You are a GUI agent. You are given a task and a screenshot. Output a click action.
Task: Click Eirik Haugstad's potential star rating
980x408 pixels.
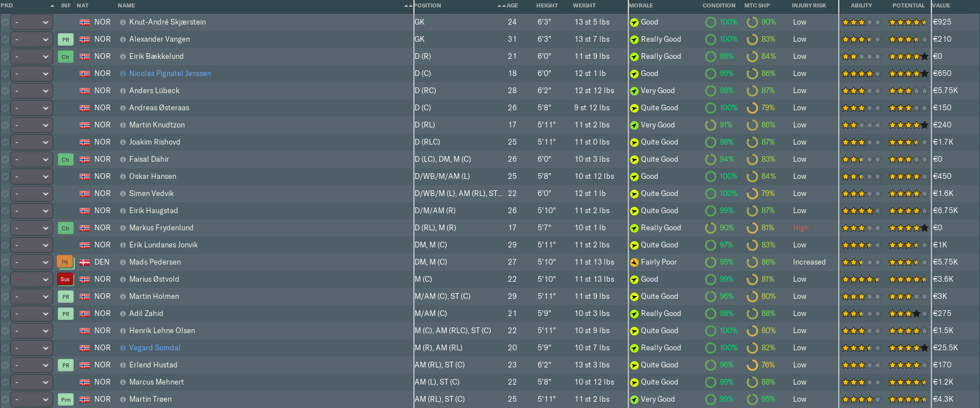908,211
